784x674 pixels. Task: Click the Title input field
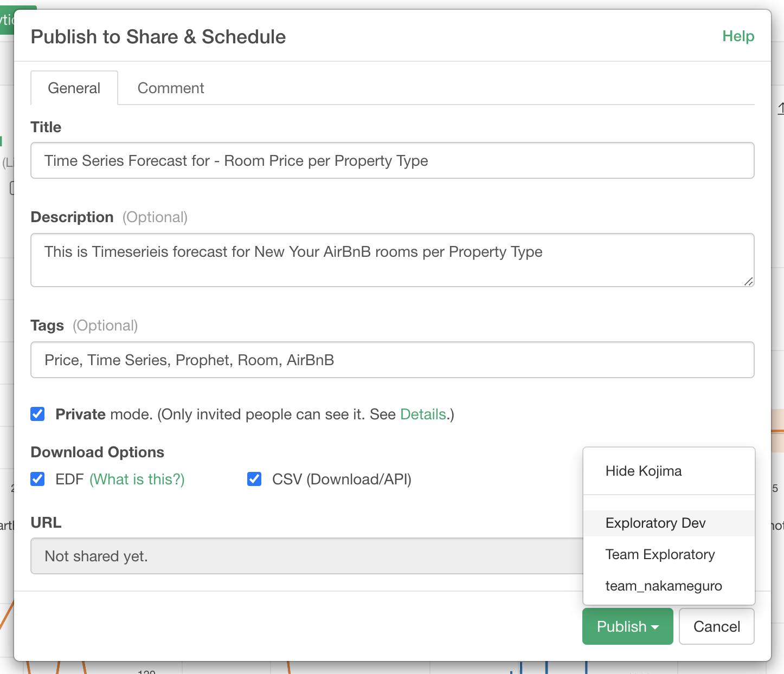click(x=392, y=160)
